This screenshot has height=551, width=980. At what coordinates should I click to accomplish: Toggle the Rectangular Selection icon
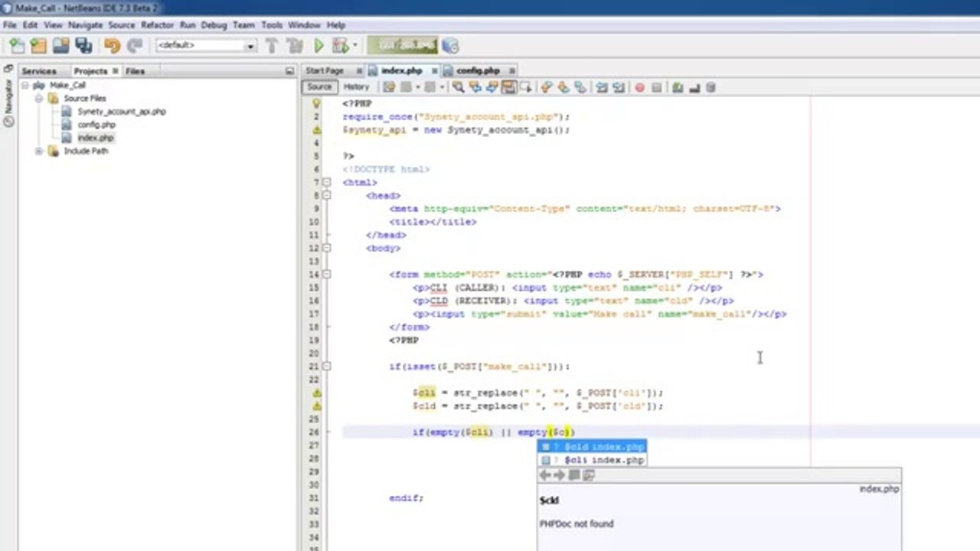point(525,87)
